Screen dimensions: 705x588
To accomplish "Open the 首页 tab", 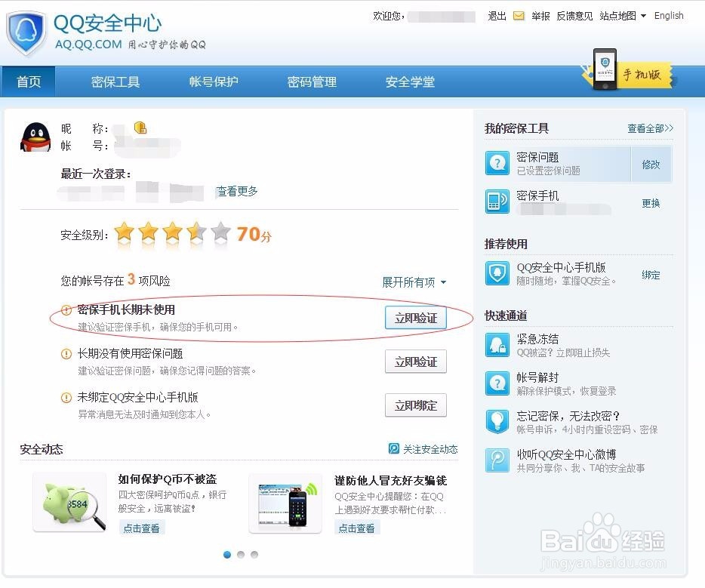I will pyautogui.click(x=29, y=82).
